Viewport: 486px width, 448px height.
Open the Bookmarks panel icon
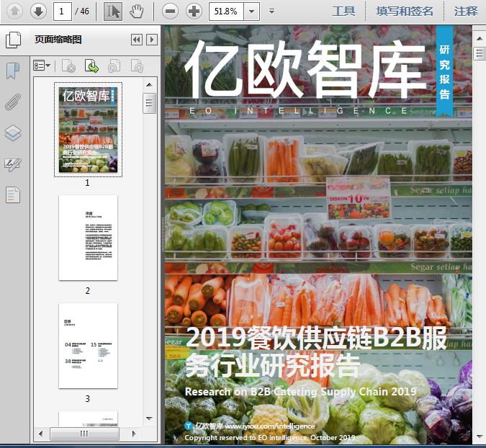click(x=13, y=71)
